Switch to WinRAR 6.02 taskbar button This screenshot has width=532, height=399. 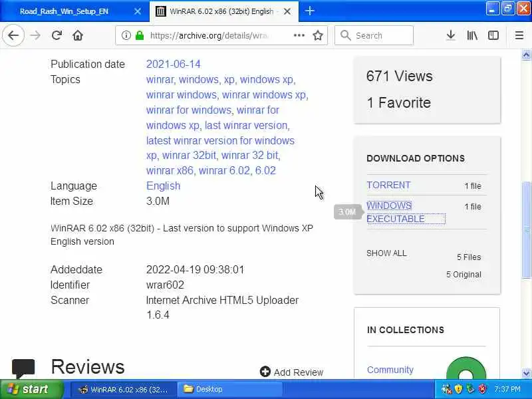(x=124, y=389)
